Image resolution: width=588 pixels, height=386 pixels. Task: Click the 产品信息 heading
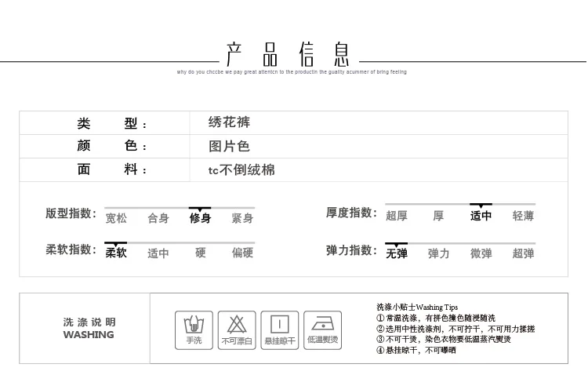click(288, 54)
